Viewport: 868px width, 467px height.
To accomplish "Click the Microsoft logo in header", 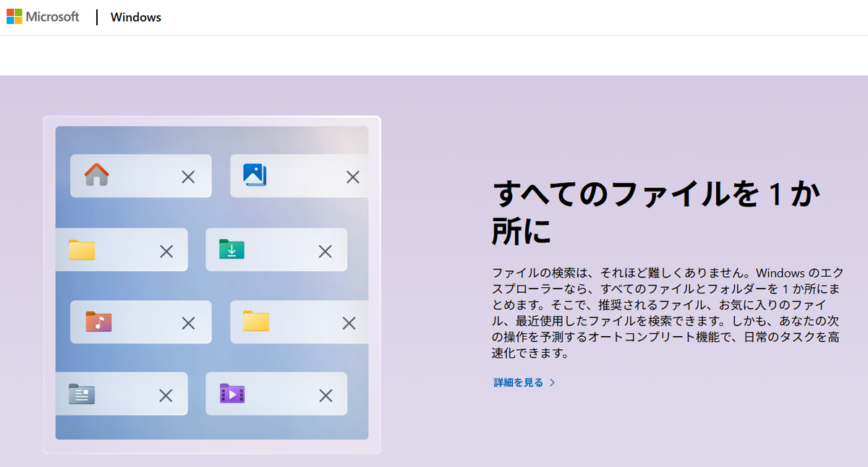I will click(43, 17).
